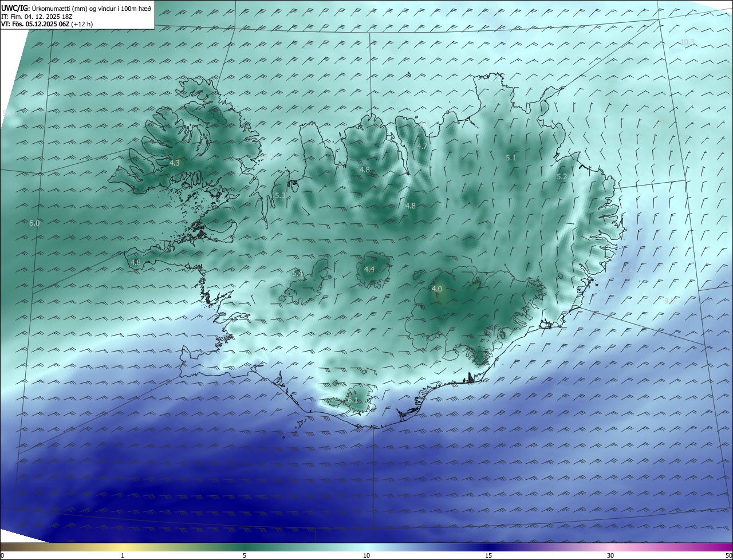Click the 5.3 value label on the map
The width and height of the screenshot is (733, 560).
pos(280,196)
